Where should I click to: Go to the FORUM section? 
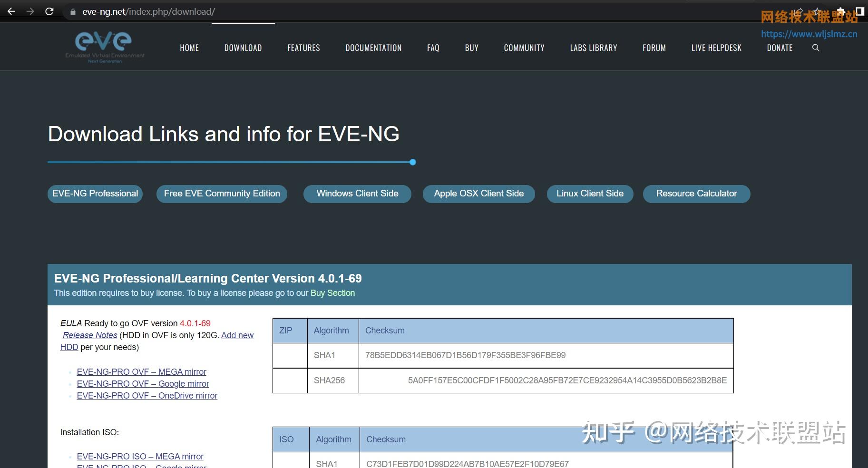654,48
